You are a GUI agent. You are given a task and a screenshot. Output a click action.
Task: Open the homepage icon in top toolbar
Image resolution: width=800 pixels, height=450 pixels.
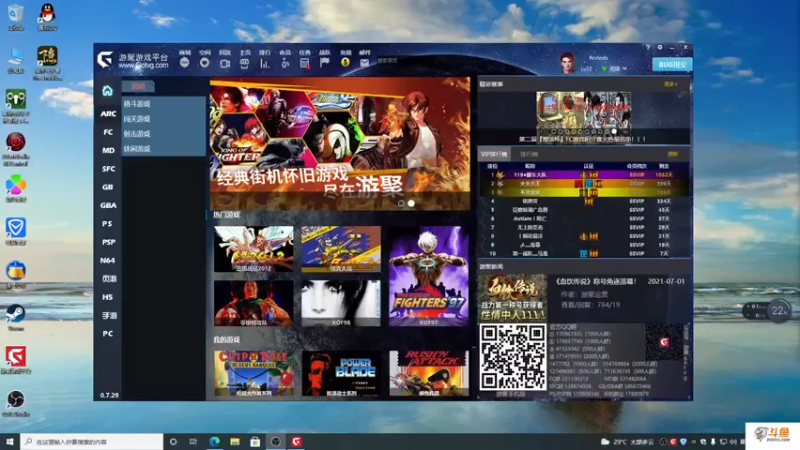pyautogui.click(x=244, y=63)
